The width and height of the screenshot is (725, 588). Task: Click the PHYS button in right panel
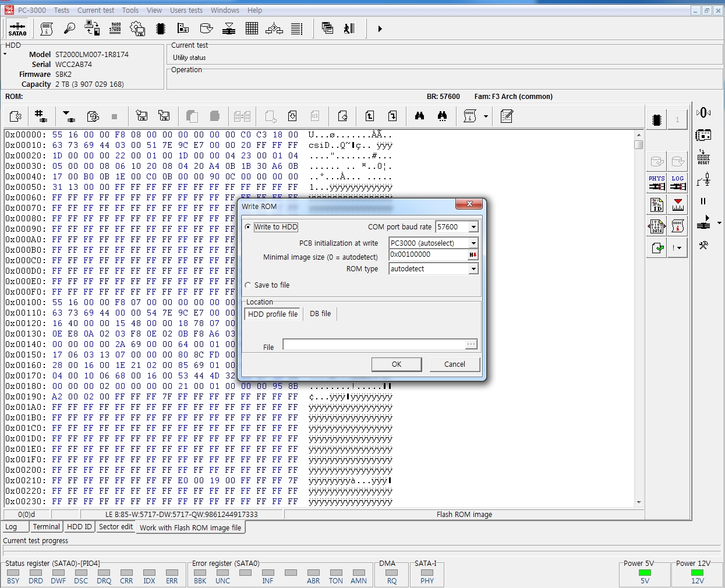[x=657, y=183]
